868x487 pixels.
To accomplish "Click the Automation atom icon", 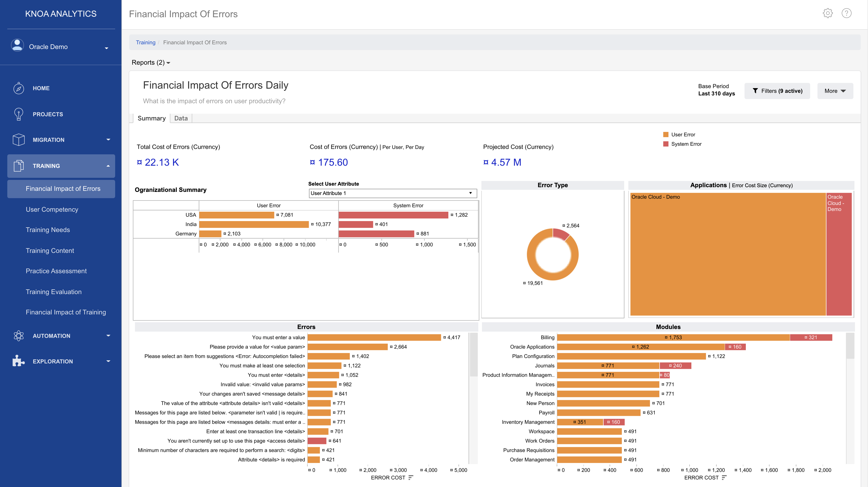I will [x=18, y=336].
